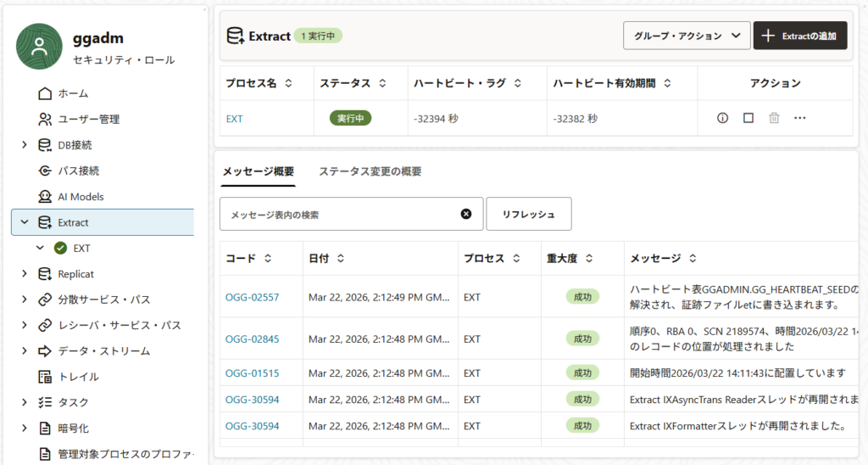Expand the Replicat tree node
The image size is (868, 465).
tap(24, 274)
